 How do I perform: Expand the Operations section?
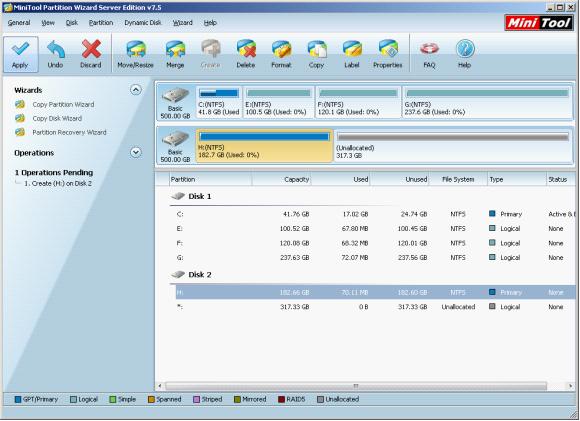point(136,152)
